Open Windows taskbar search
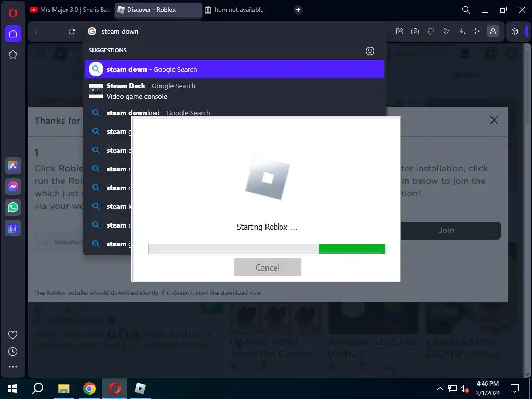 (37, 389)
